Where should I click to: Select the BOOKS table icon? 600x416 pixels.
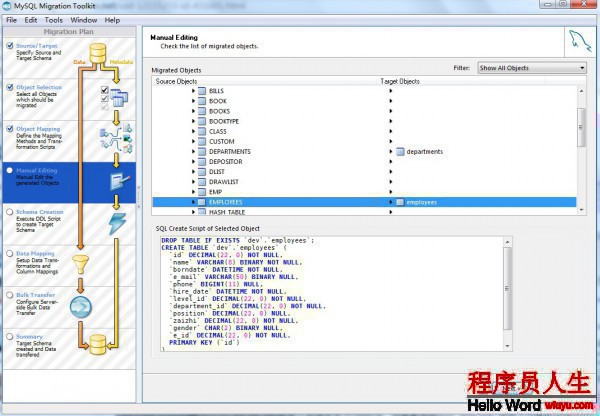coord(202,111)
